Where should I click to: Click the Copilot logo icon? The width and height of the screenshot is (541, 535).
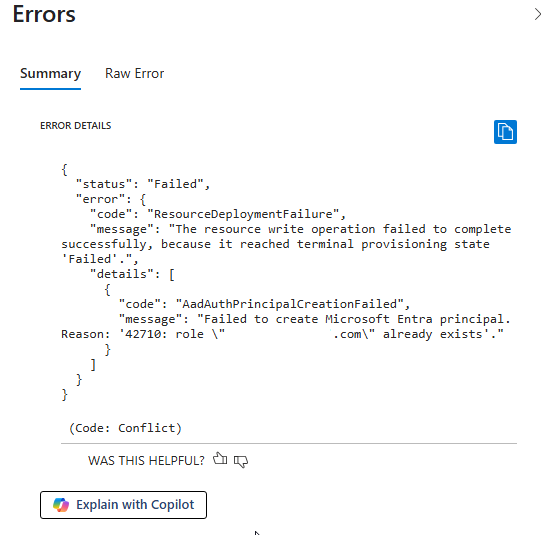[x=61, y=505]
